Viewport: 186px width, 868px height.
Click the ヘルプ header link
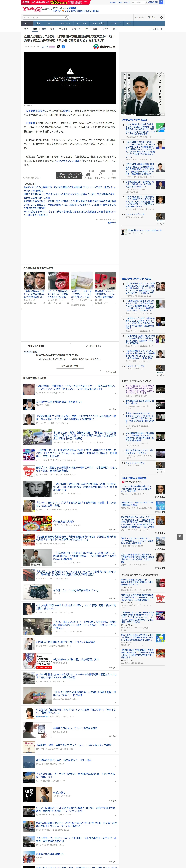click(127, 2)
